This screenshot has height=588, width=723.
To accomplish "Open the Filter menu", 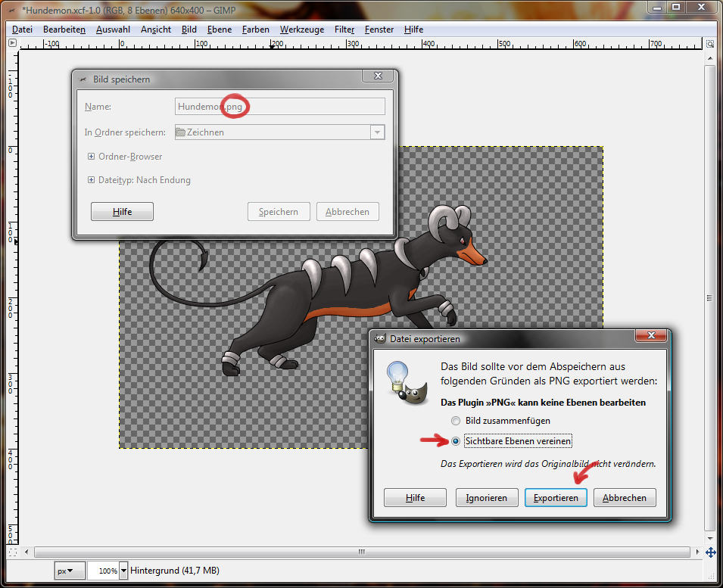I will [344, 30].
